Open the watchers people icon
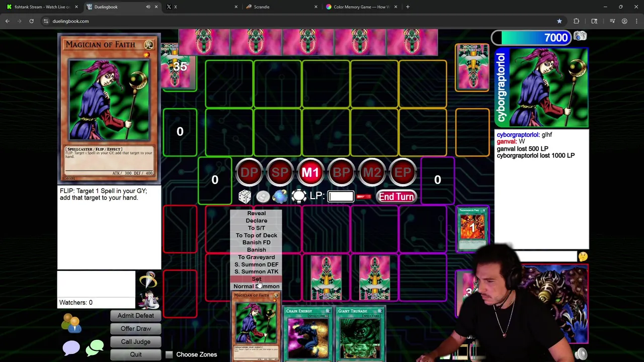644x362 pixels. tap(72, 323)
